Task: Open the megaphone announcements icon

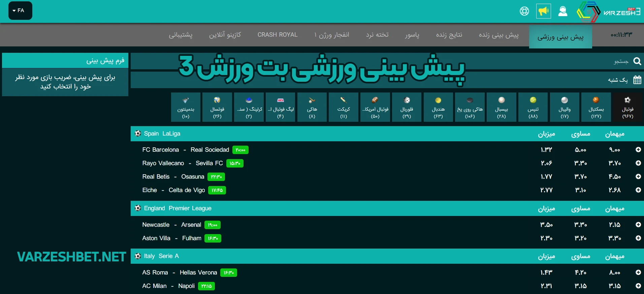Action: (544, 11)
